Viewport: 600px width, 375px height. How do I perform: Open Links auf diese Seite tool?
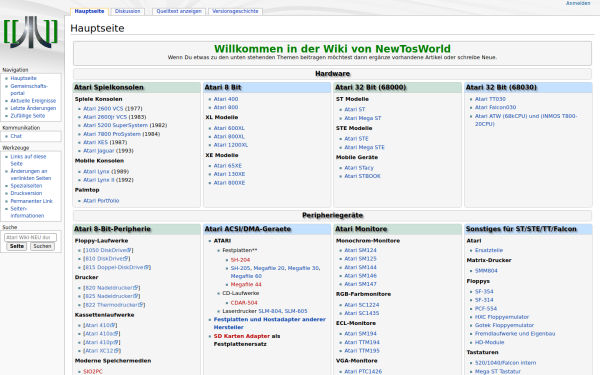[28, 160]
